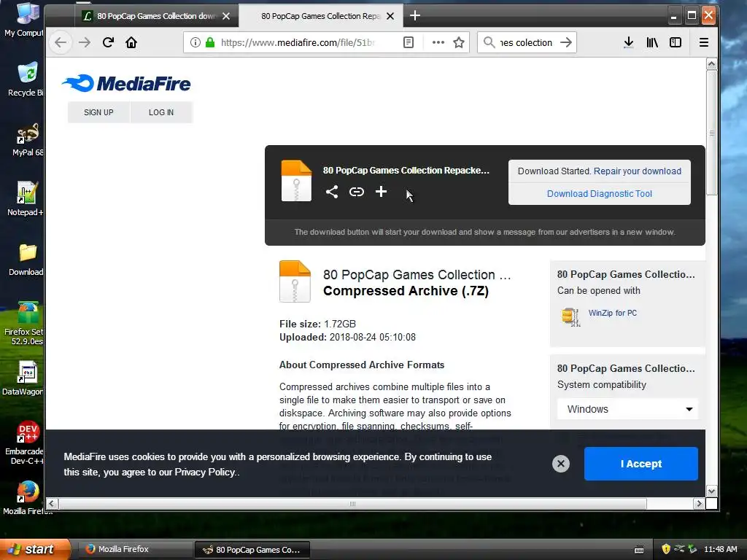Open the Privacy Policy link

[x=204, y=472]
